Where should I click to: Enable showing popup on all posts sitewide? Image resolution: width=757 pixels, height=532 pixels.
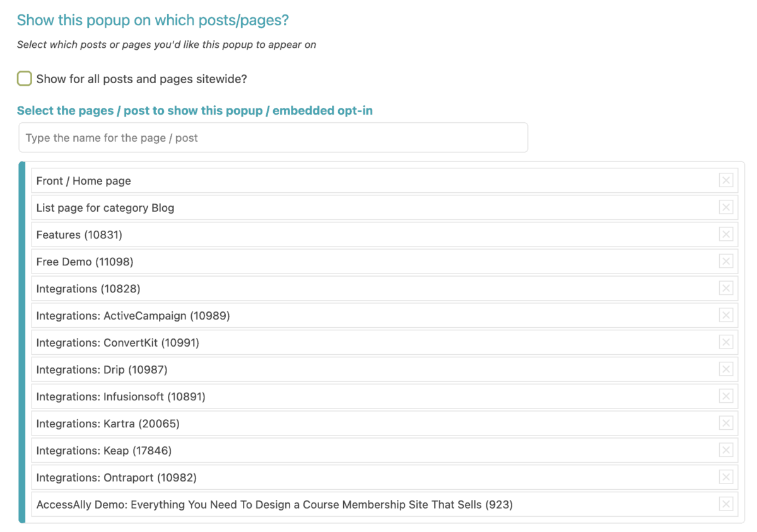click(24, 78)
